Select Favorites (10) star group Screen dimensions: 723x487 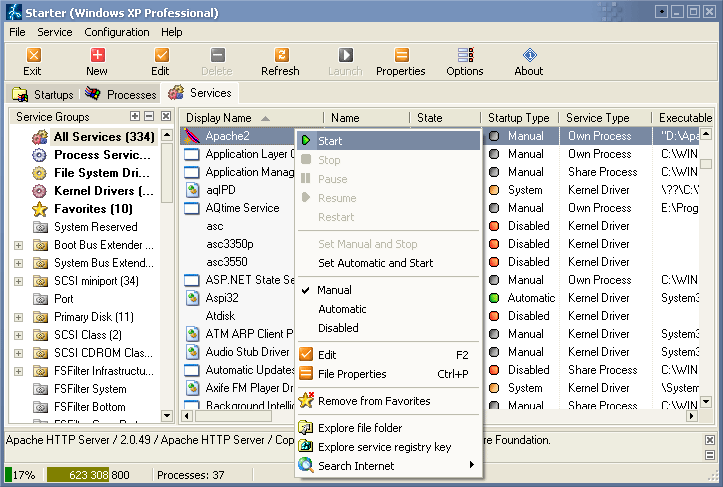click(x=92, y=209)
